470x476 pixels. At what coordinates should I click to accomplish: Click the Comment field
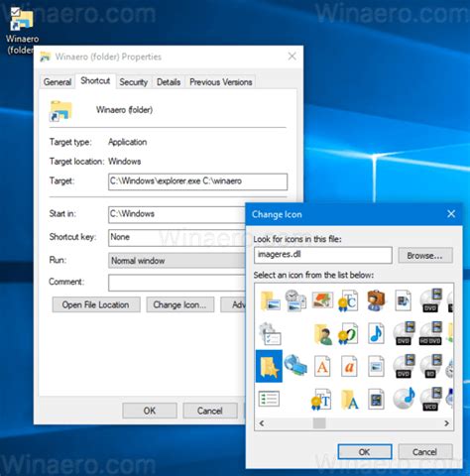[x=176, y=283]
